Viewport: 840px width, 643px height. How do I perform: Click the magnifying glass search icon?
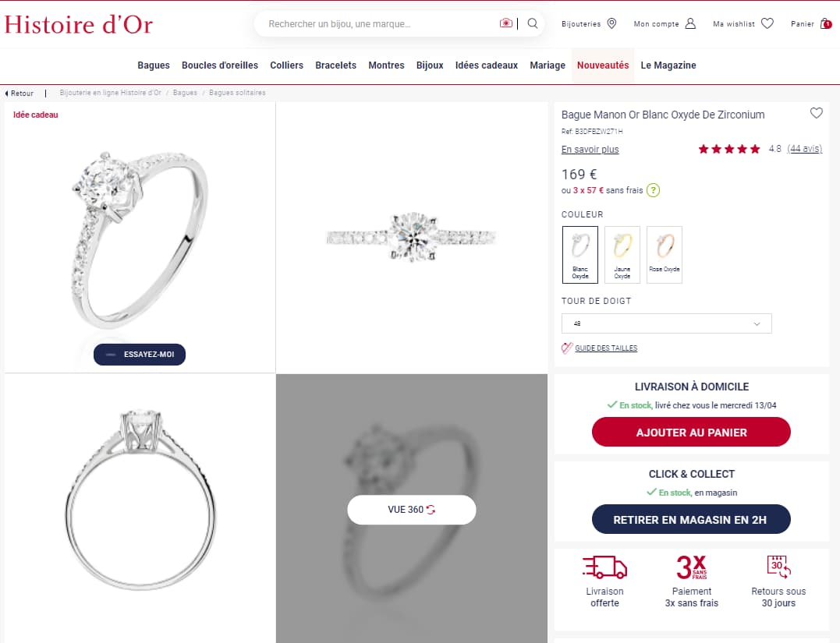point(533,23)
